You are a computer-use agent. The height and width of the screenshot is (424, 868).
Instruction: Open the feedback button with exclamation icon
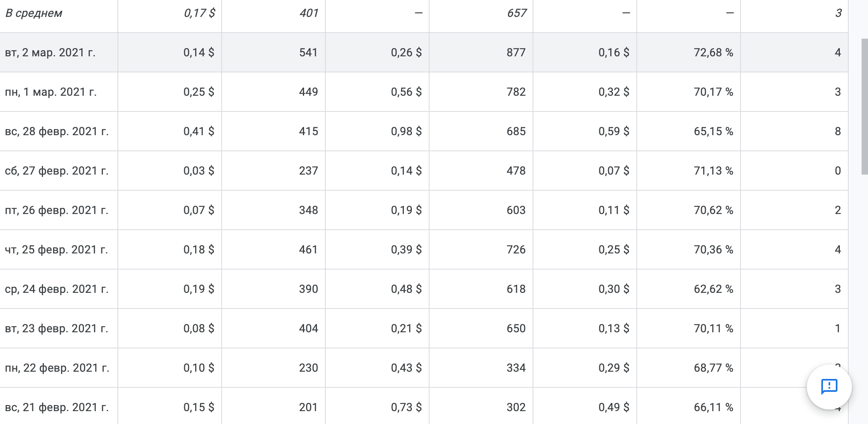(829, 387)
